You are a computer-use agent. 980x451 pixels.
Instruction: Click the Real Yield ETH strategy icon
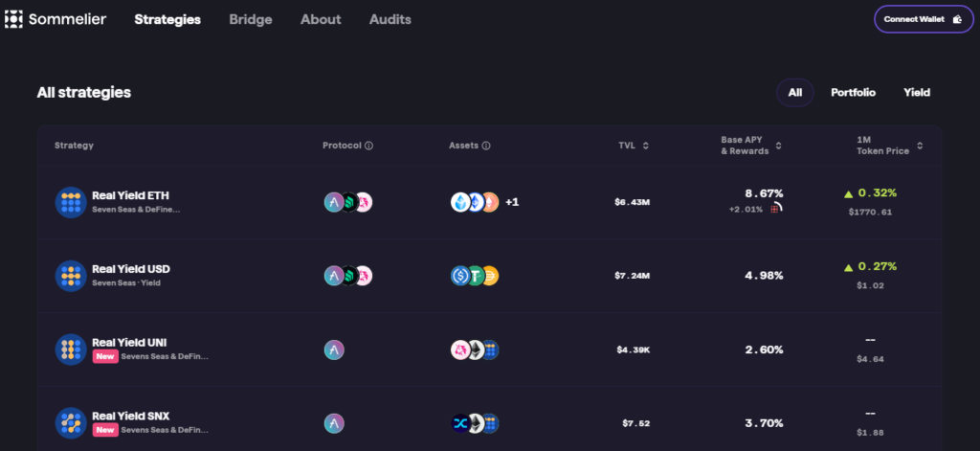tap(71, 202)
